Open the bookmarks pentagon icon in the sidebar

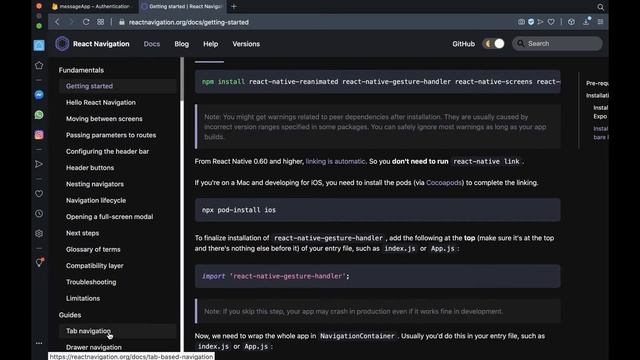tap(39, 65)
